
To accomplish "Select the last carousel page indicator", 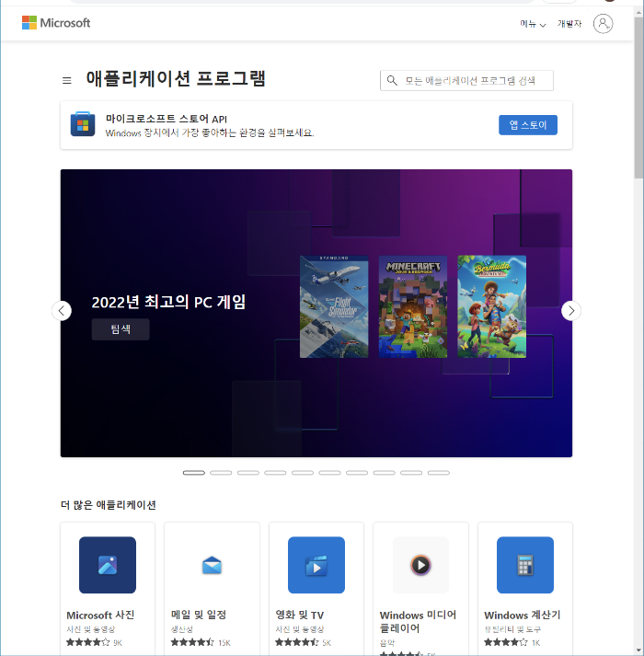I will point(439,473).
